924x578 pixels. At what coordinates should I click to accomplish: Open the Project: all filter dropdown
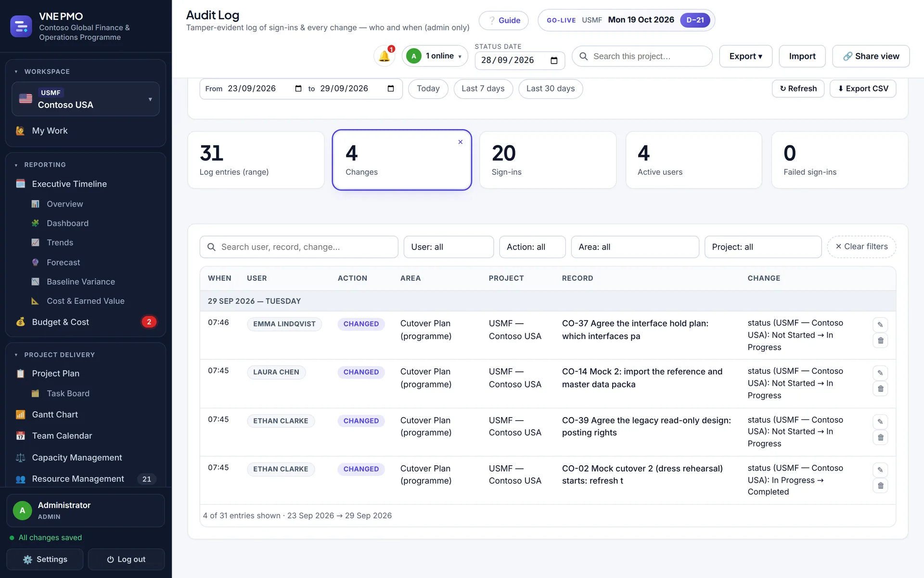pyautogui.click(x=763, y=247)
